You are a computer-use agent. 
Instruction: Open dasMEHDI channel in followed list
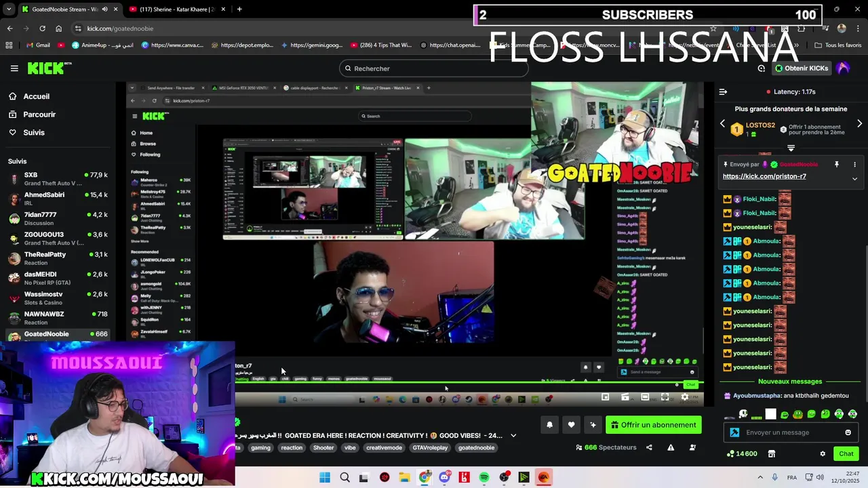click(58, 278)
